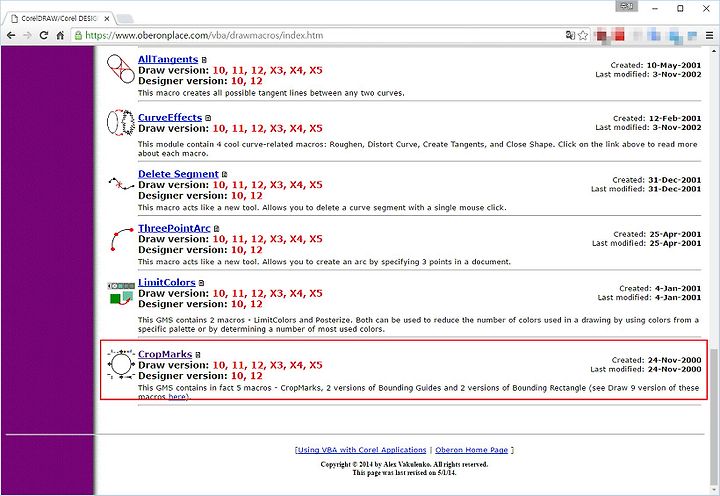This screenshot has width=720, height=496.
Task: Click the AllTangents macro thumbnail
Action: [120, 69]
